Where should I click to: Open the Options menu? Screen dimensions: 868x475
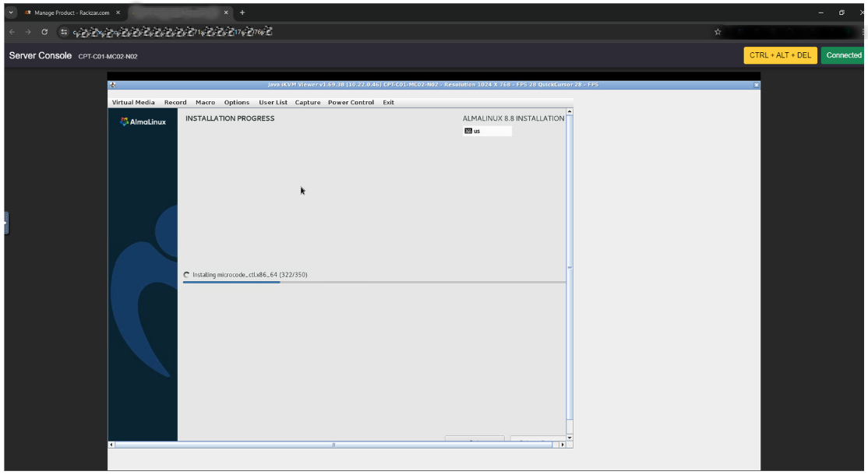click(x=236, y=102)
